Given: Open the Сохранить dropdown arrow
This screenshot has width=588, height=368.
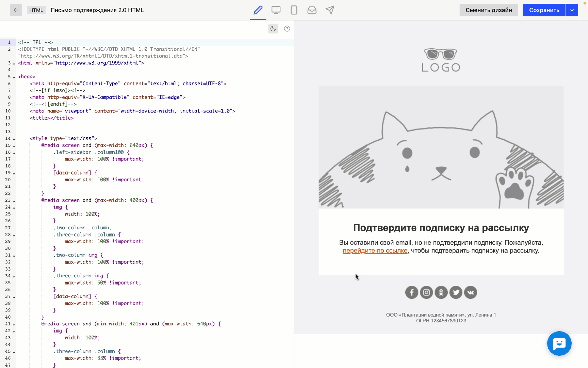Looking at the screenshot, I should tap(572, 10).
